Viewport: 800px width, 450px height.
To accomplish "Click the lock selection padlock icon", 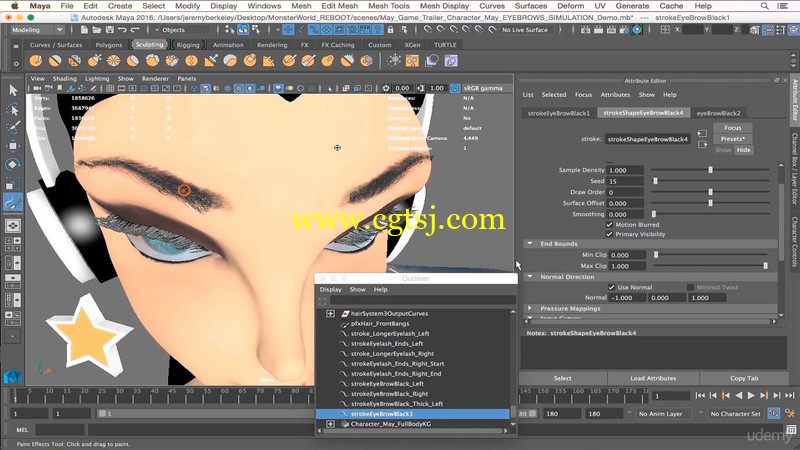I will [390, 30].
